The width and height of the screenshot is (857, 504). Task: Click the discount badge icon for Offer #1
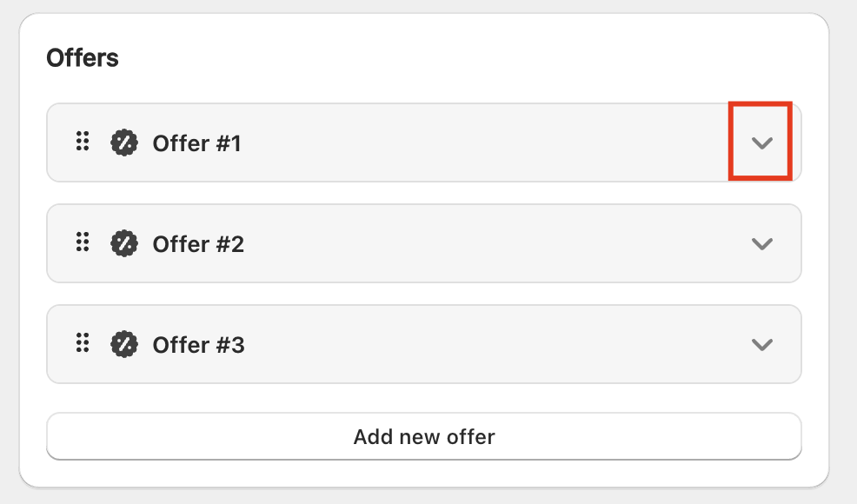124,143
